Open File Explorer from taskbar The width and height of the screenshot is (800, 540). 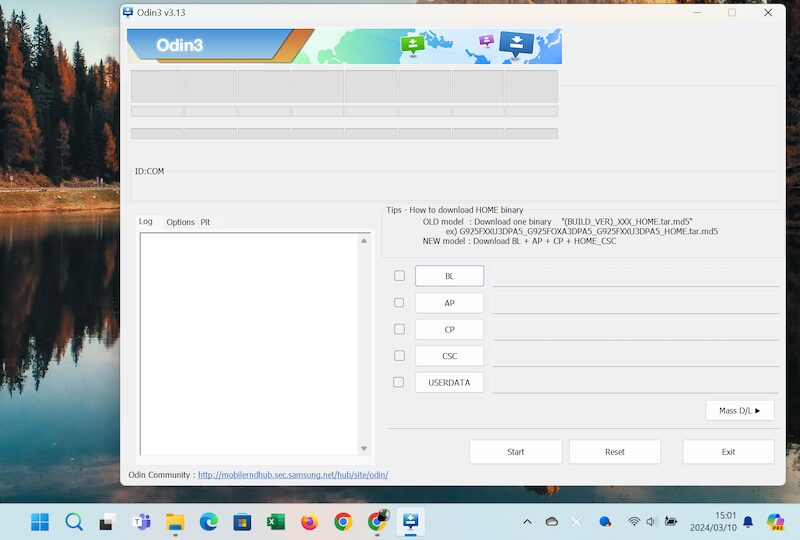click(174, 521)
